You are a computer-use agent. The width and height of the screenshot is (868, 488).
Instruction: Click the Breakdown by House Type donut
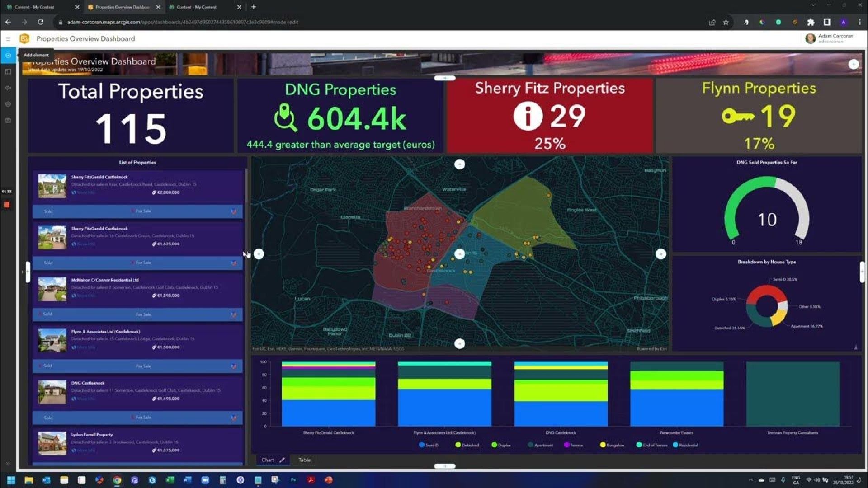766,305
